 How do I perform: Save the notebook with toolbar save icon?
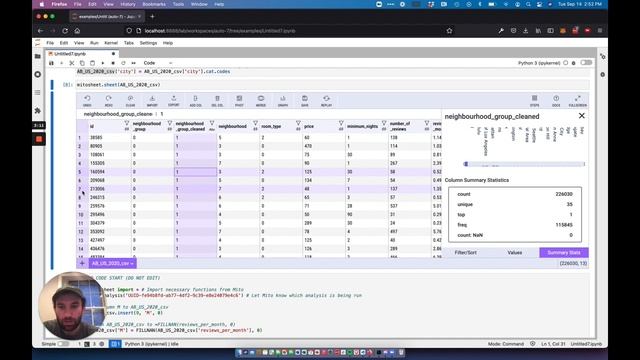[x=51, y=63]
